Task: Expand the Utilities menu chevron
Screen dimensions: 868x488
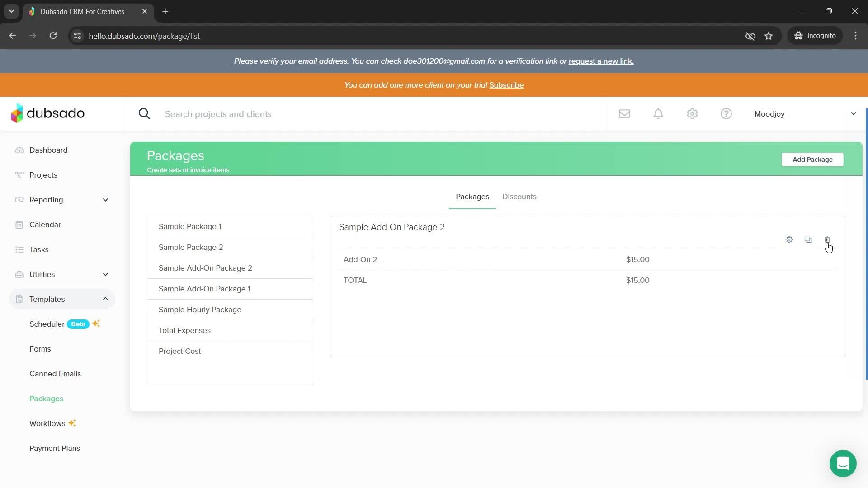Action: pos(105,274)
